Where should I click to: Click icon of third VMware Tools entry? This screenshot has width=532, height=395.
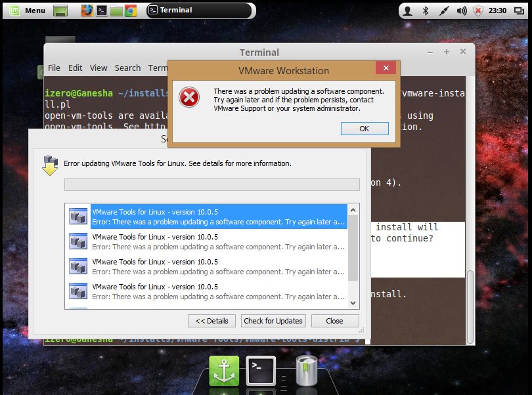tap(78, 266)
